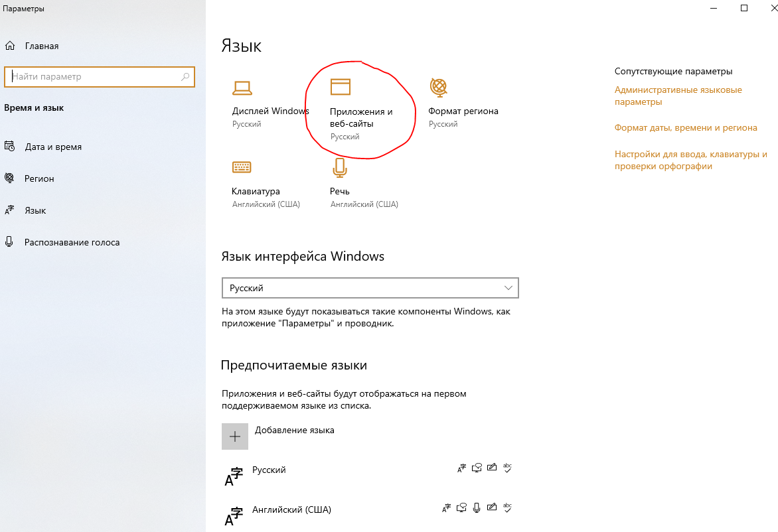Click the Речь microphone icon

click(340, 168)
